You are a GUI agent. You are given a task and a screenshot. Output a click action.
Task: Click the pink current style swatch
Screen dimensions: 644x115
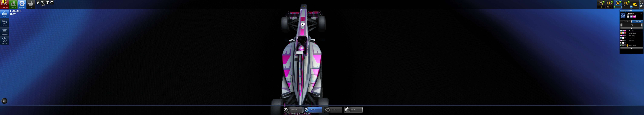(x=634, y=17)
